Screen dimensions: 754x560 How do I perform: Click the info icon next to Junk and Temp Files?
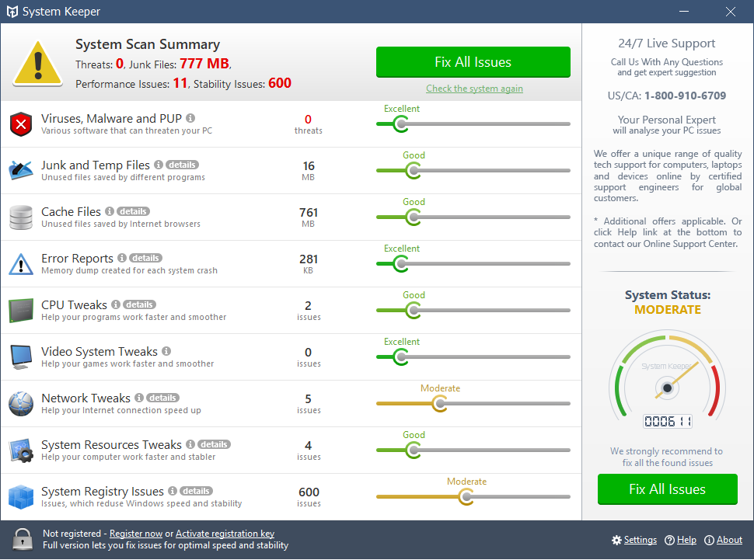159,165
